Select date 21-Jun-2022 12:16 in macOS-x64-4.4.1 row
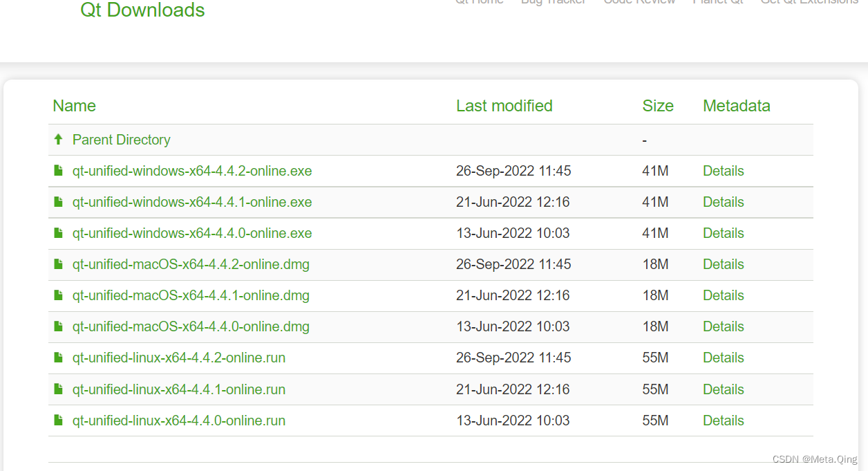Viewport: 868px width, 471px height. [513, 295]
